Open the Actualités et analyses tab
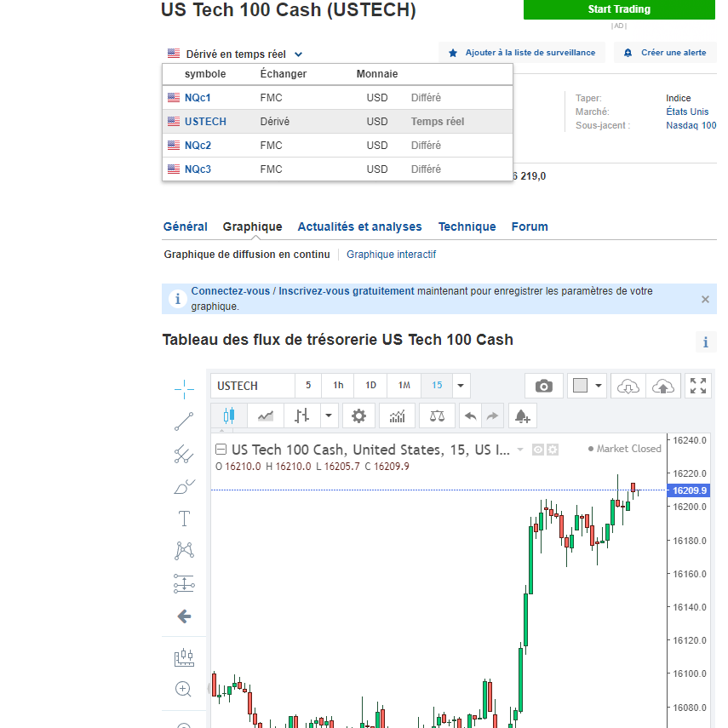Viewport: 728px width, 728px height. click(x=359, y=226)
